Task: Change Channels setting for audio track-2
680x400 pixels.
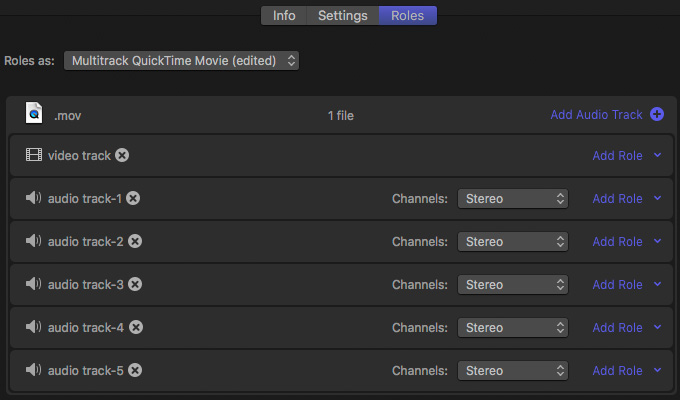Action: pos(513,242)
